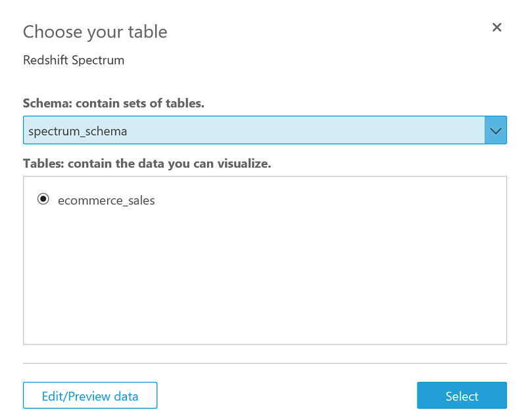Click the spectrum_schema text in the field
Image resolution: width=526 pixels, height=420 pixels.
click(x=78, y=131)
